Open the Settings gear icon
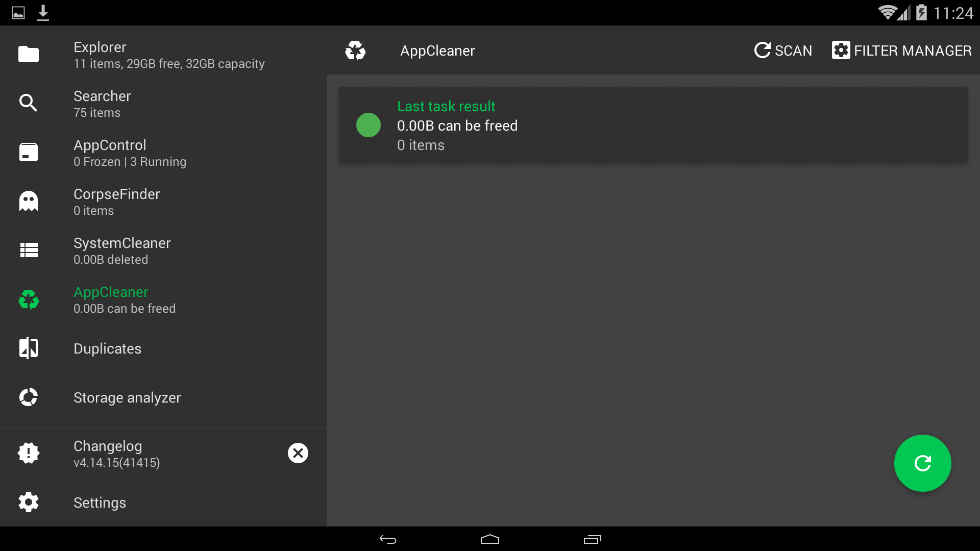Screen dimensions: 980x551 [x=29, y=502]
